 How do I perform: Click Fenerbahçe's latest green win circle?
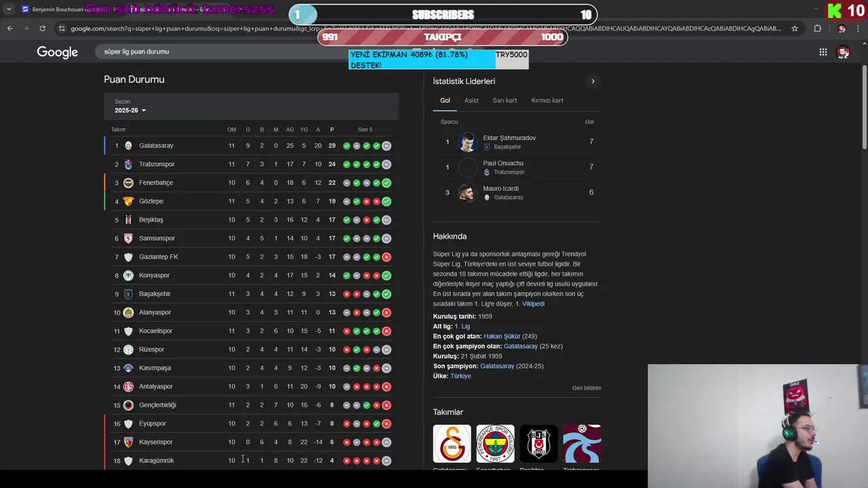[x=387, y=182]
